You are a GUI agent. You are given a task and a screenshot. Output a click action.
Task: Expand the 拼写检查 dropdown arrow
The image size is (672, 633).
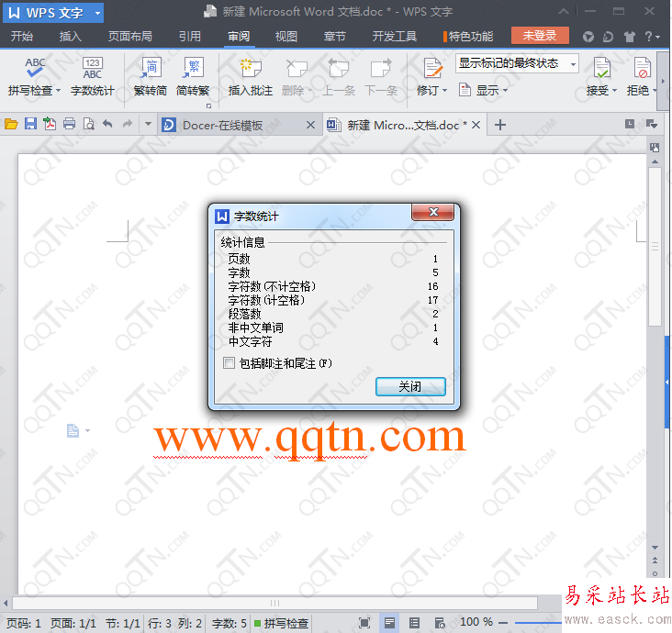click(58, 91)
